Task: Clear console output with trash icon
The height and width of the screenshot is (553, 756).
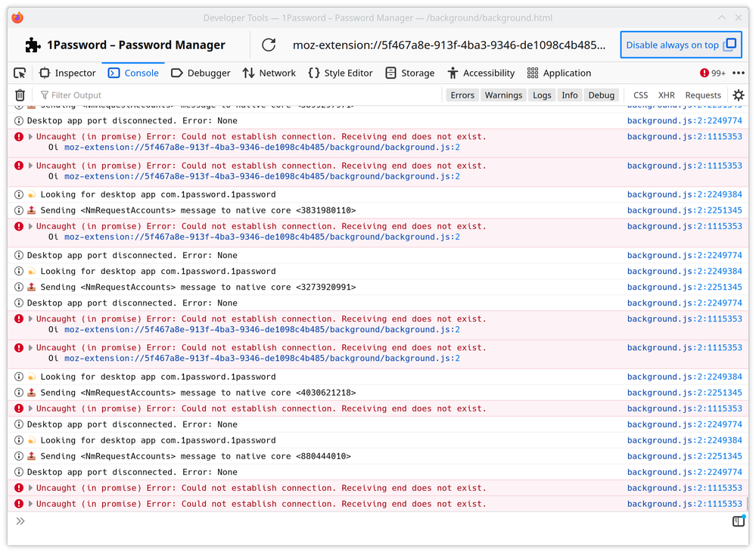Action: point(20,95)
